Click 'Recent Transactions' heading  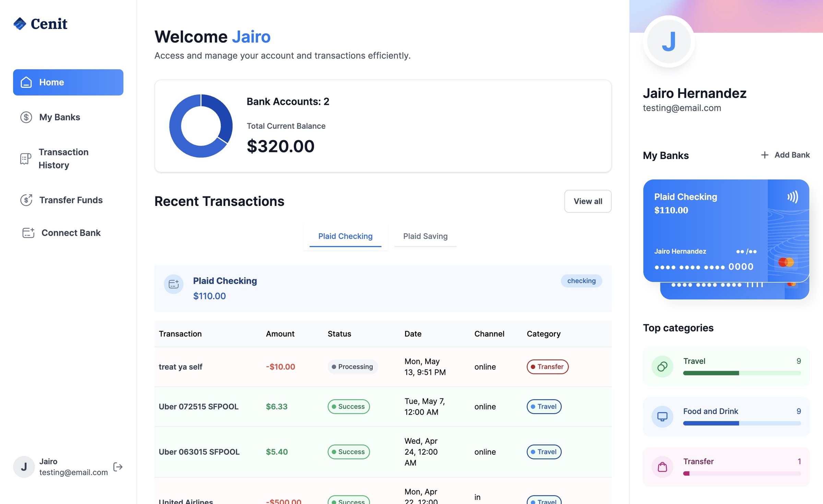[x=219, y=201]
